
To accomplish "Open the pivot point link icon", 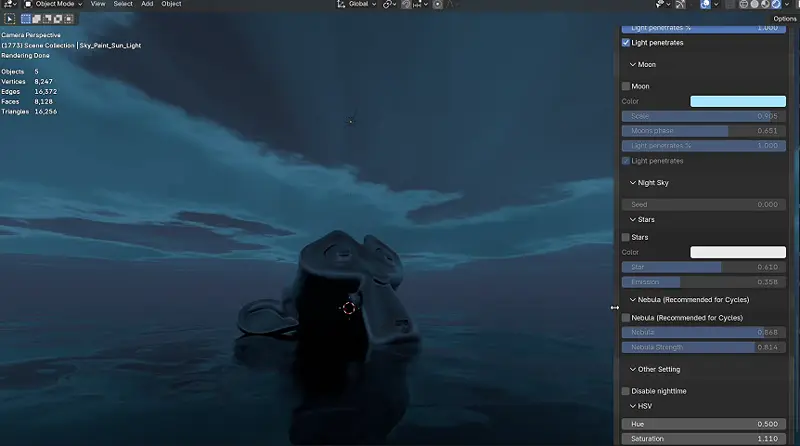I will [387, 4].
